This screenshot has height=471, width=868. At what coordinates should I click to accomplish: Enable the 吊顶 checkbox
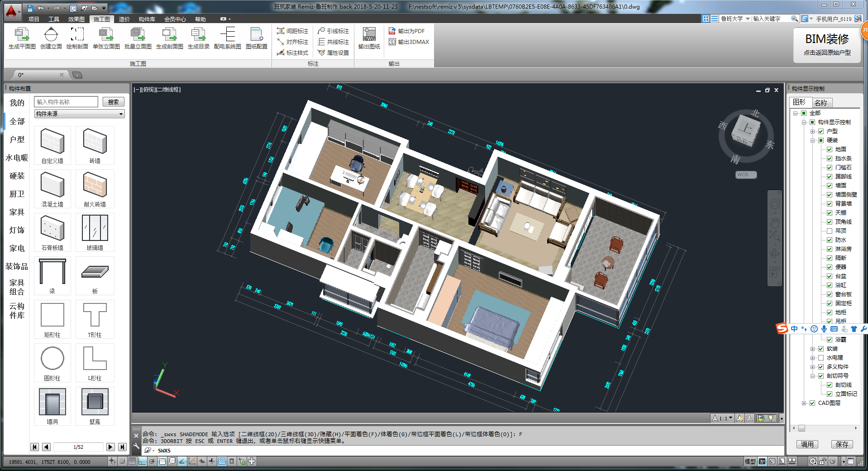[830, 231]
